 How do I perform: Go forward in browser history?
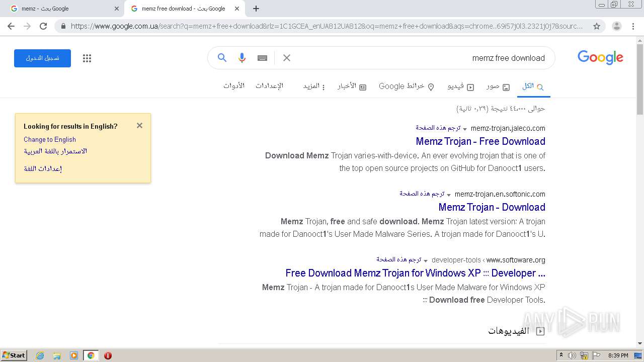point(27,26)
